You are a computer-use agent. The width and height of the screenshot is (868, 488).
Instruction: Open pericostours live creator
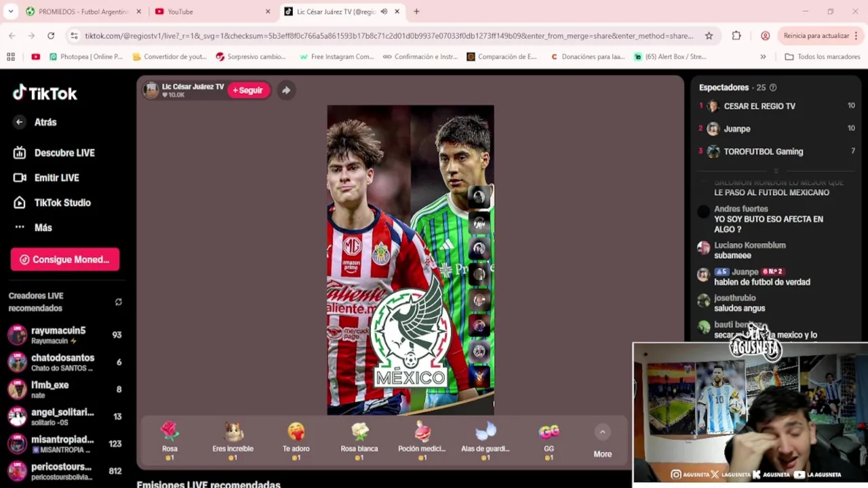[x=64, y=470]
